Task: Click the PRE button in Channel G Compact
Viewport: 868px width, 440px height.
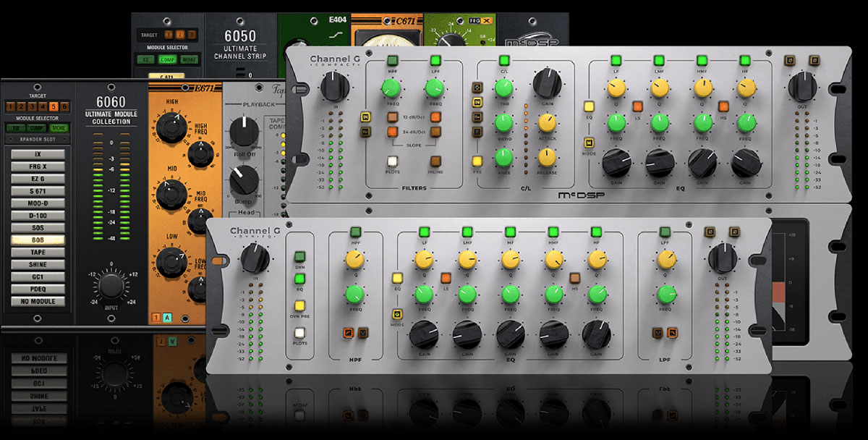Action: tap(477, 161)
